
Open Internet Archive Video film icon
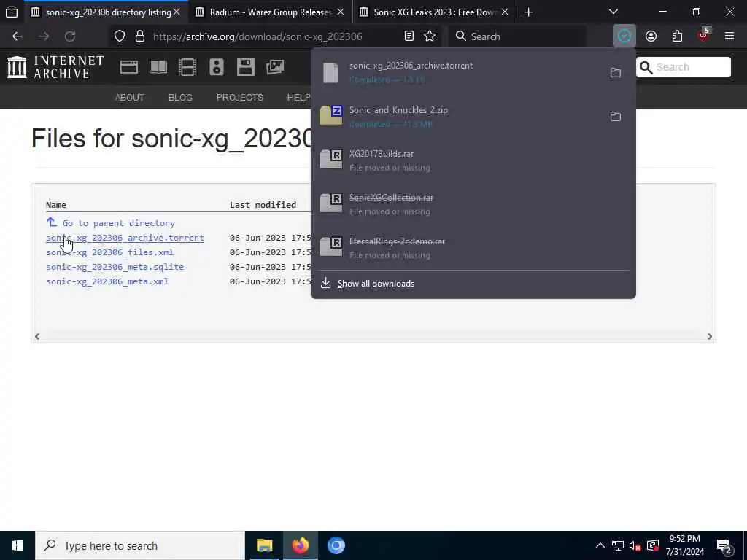click(x=187, y=67)
